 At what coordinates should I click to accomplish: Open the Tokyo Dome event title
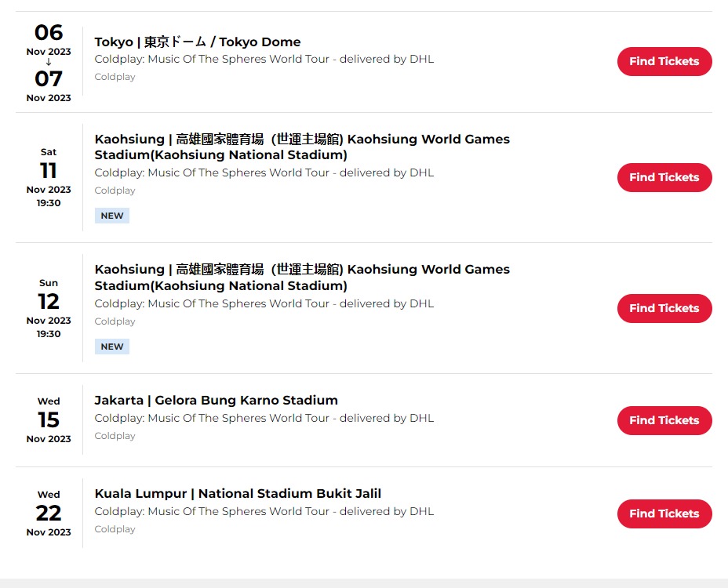(198, 42)
